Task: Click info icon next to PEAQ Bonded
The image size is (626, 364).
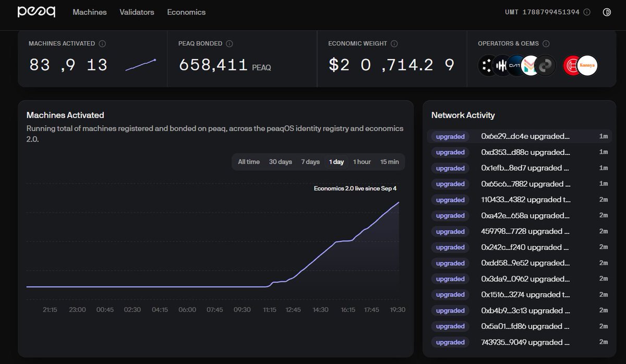Action: pos(230,44)
